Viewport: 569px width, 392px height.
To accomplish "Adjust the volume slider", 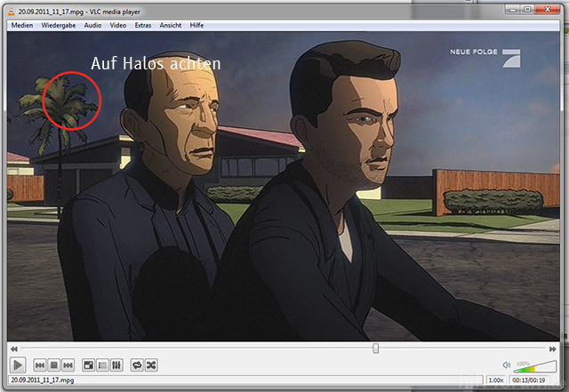I will point(535,366).
